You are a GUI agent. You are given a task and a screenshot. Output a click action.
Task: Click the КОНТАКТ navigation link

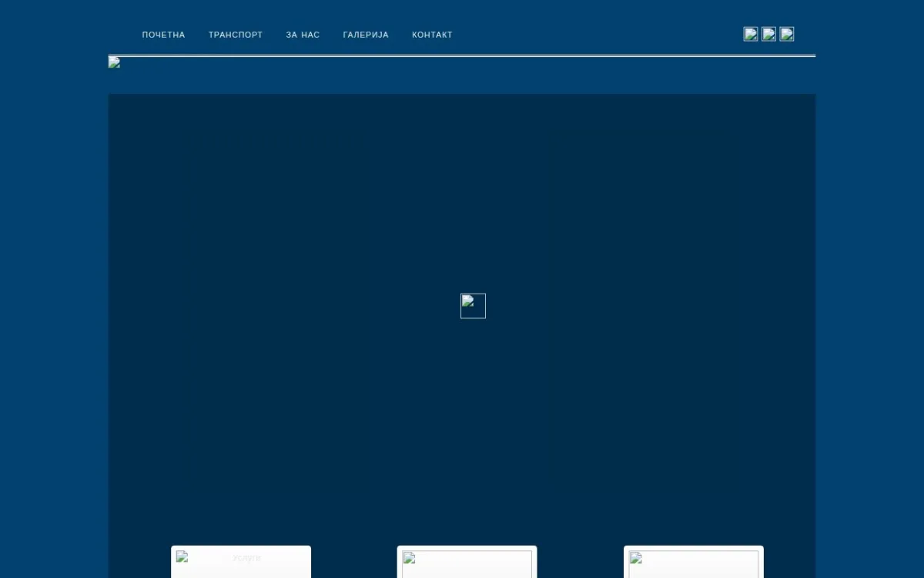[x=432, y=35]
